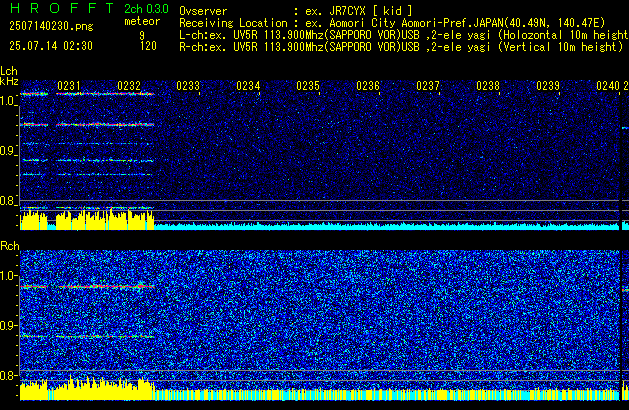Viewport: 629px width, 410px height.
Task: Click the file name 2507140230.png
Action: click(x=51, y=26)
